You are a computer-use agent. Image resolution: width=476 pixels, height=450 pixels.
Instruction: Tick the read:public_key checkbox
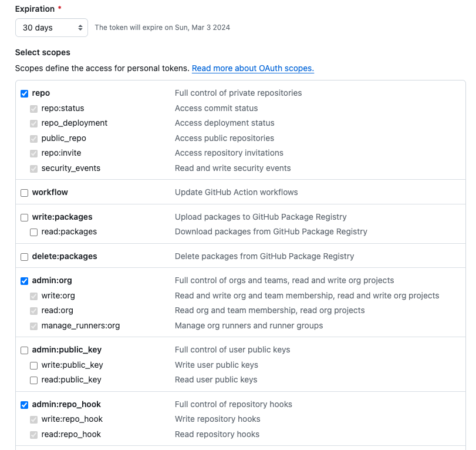click(34, 380)
